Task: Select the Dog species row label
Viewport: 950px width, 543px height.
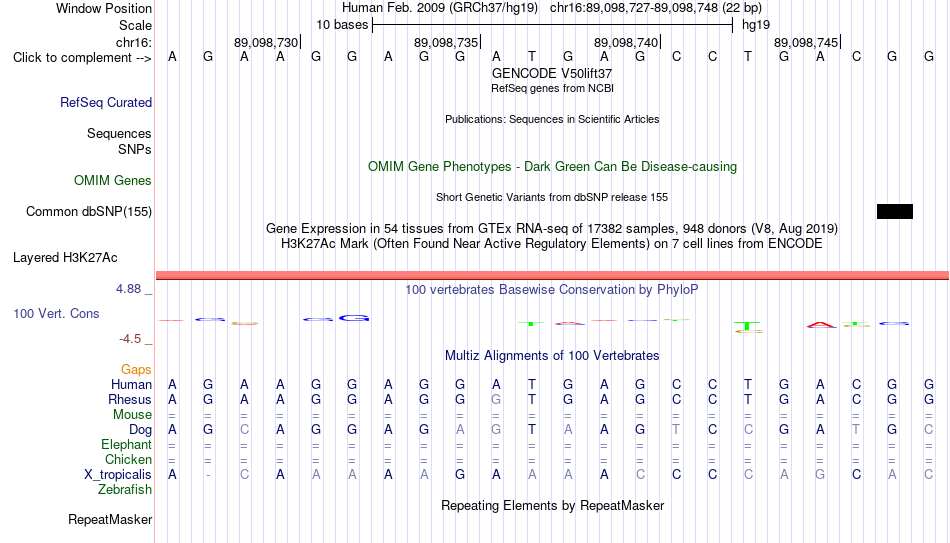Action: click(x=141, y=430)
